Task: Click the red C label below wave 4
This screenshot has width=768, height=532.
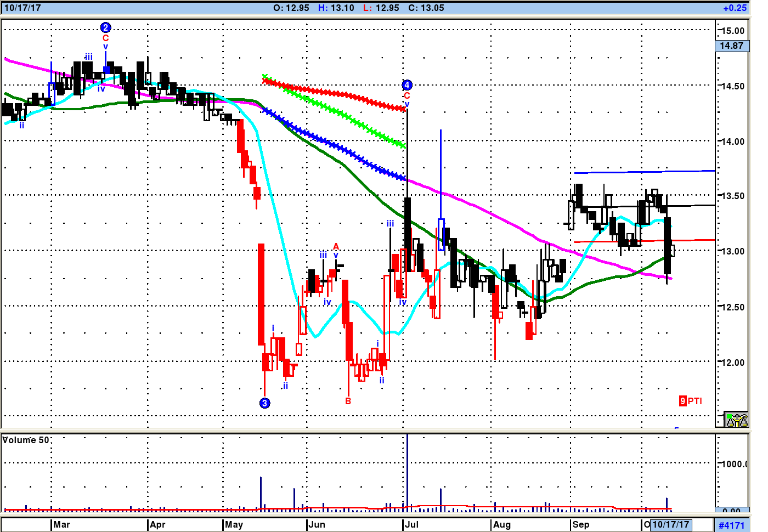Action: pos(406,95)
